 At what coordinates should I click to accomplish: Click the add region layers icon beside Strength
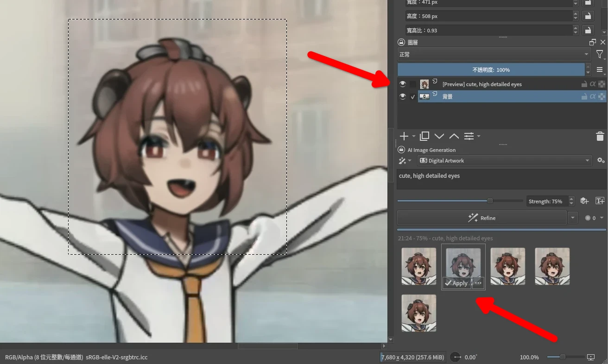coord(584,201)
